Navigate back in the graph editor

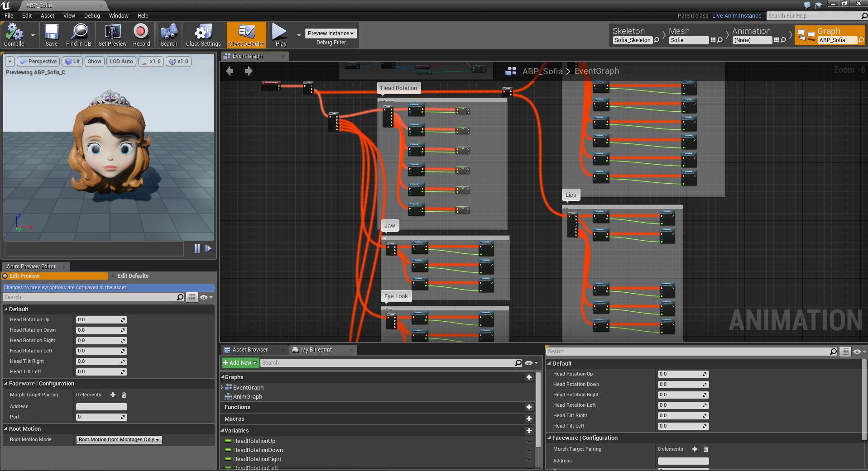point(230,71)
